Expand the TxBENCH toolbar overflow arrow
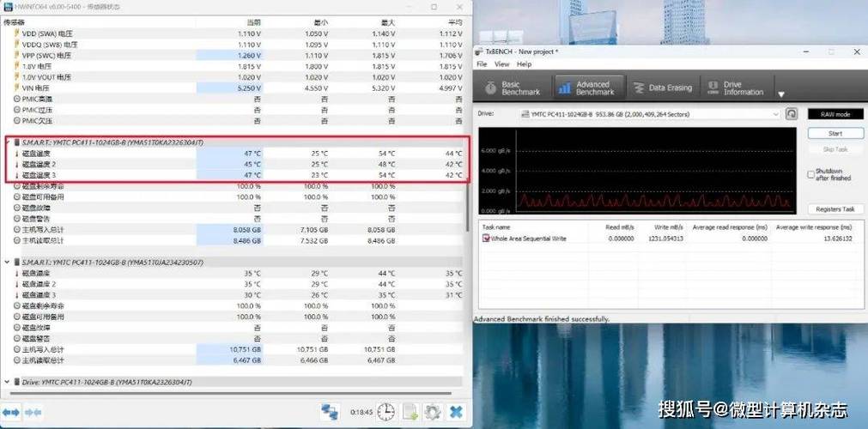The height and width of the screenshot is (429, 868). (781, 94)
